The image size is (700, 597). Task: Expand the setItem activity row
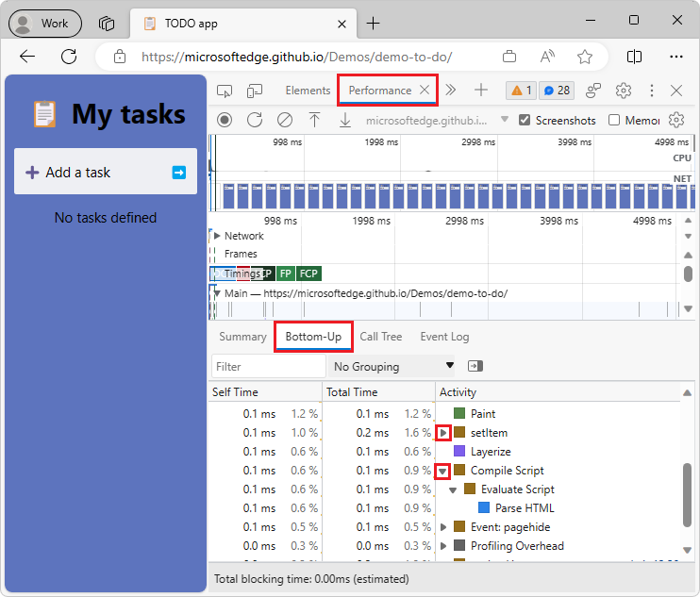point(442,433)
